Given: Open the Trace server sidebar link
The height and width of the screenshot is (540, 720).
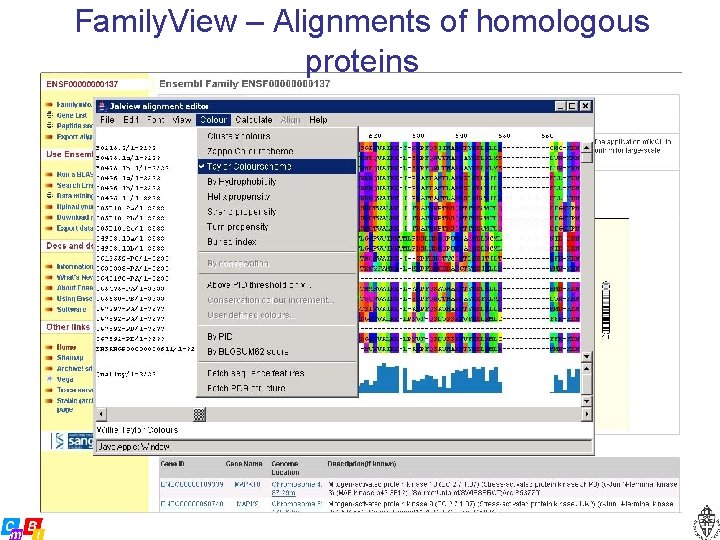Looking at the screenshot, I should pyautogui.click(x=75, y=390).
